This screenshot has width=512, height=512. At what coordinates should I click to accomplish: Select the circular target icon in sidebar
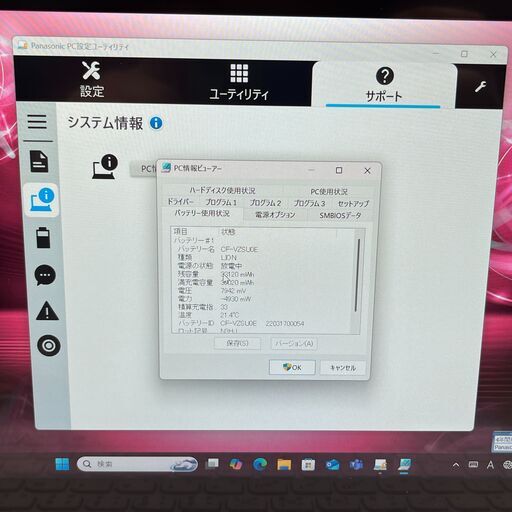tap(49, 346)
